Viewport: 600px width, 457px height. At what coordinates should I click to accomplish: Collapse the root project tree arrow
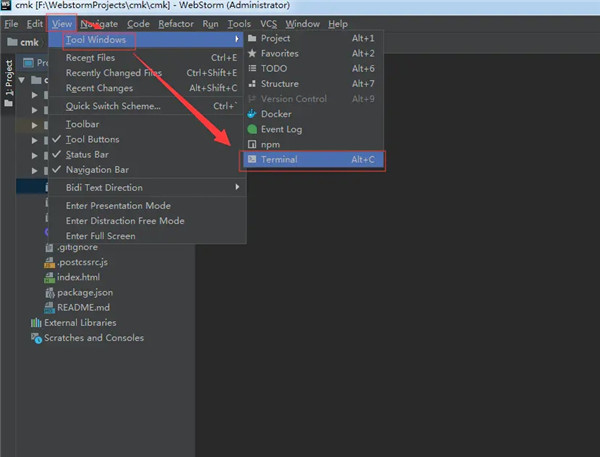point(21,80)
